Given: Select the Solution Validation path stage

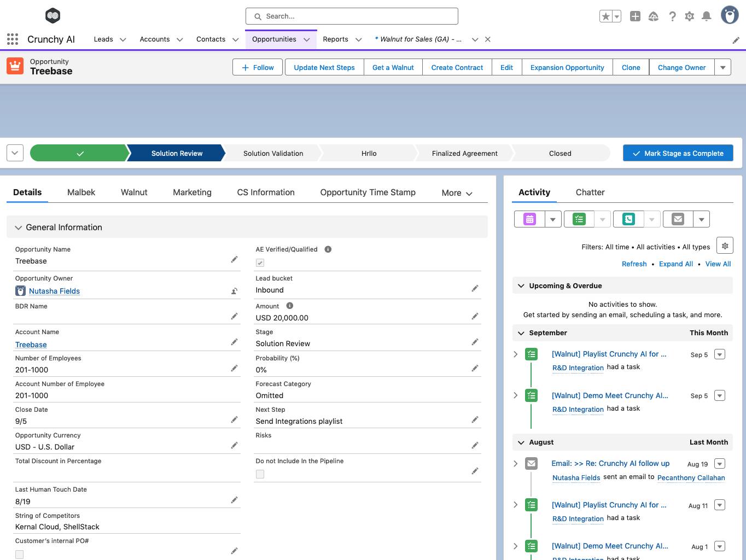Looking at the screenshot, I should click(273, 153).
